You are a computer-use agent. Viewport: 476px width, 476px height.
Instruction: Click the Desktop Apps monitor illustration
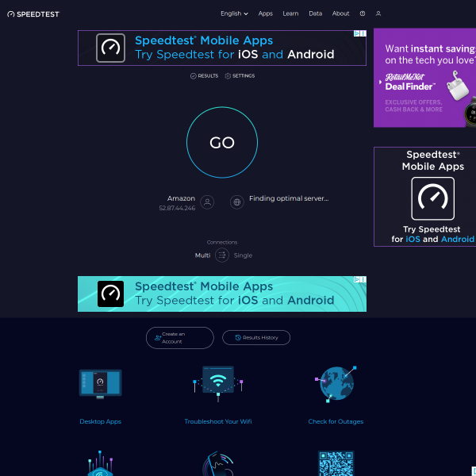(x=101, y=384)
